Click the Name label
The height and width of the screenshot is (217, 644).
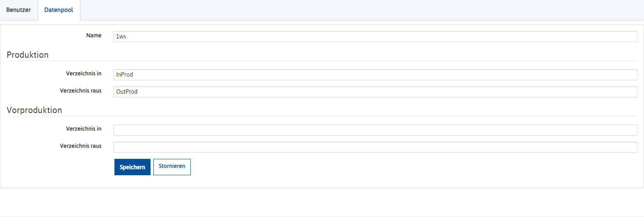[94, 36]
